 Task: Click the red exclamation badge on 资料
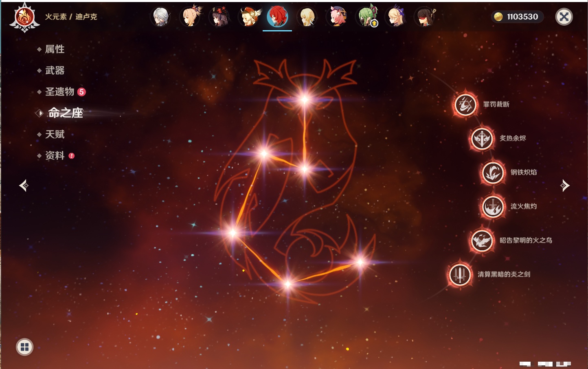tap(72, 156)
